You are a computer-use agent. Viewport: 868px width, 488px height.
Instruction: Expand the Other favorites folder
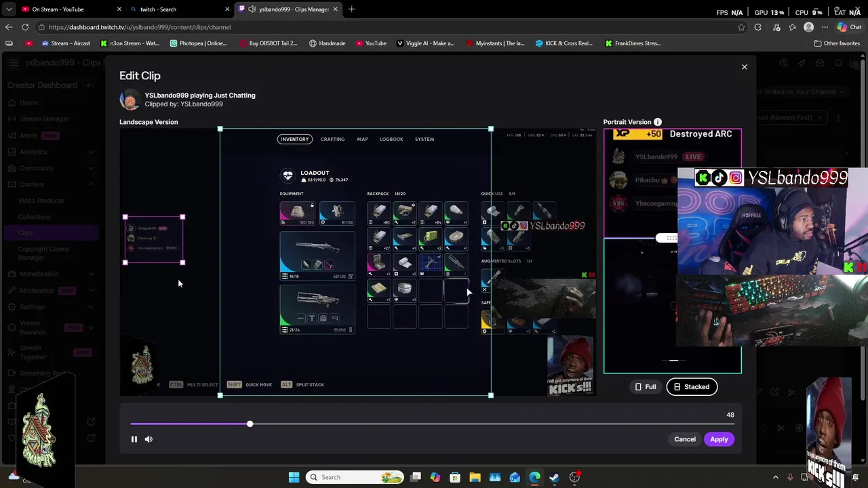click(x=837, y=43)
